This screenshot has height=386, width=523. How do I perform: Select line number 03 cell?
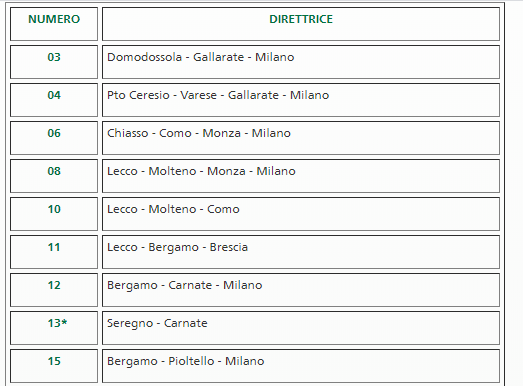coord(54,62)
